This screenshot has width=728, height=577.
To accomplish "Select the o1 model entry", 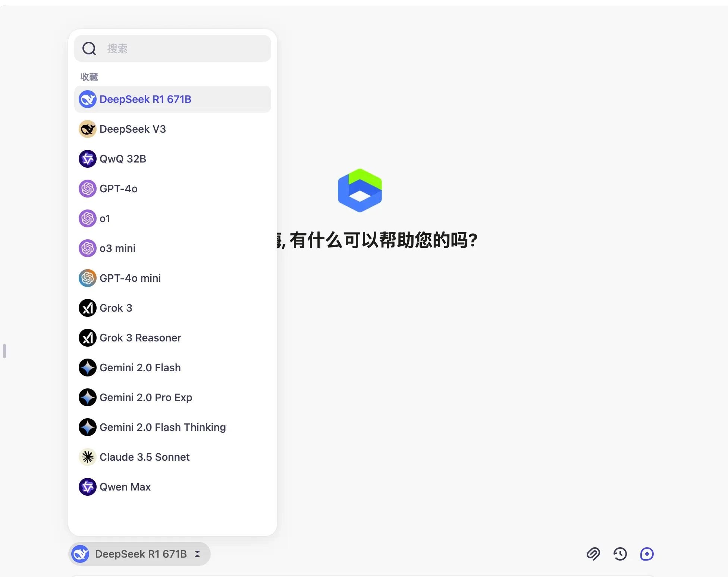I will coord(173,218).
